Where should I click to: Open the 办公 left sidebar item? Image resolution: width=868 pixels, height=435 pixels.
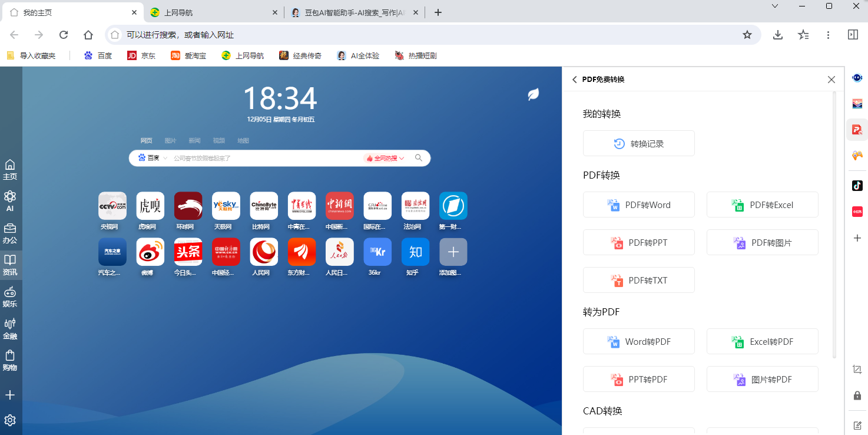click(10, 233)
